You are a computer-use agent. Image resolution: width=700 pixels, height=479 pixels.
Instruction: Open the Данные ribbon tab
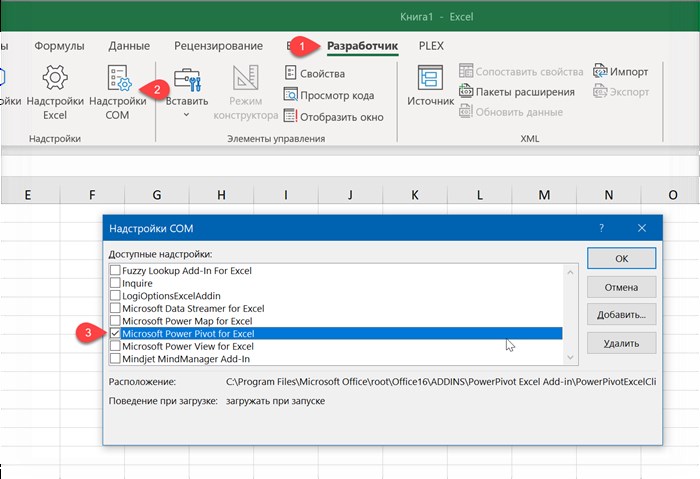(129, 46)
